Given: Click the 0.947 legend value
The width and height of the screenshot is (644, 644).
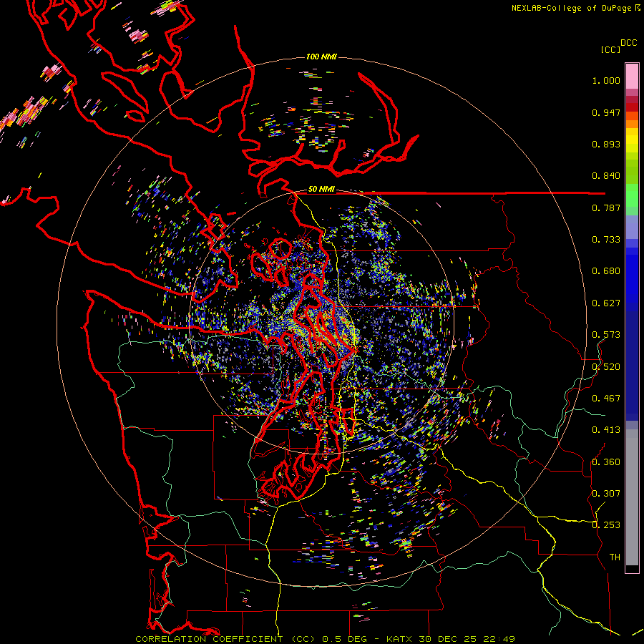Looking at the screenshot, I should coord(606,112).
